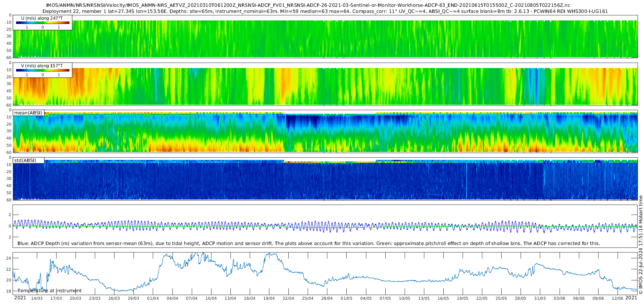Click the U velocity colorbar
This screenshot has height=304, width=644.
43,23
